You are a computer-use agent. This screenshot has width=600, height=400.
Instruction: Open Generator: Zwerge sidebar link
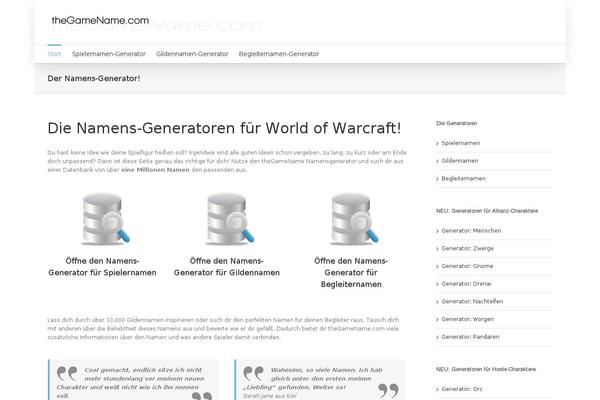[468, 248]
